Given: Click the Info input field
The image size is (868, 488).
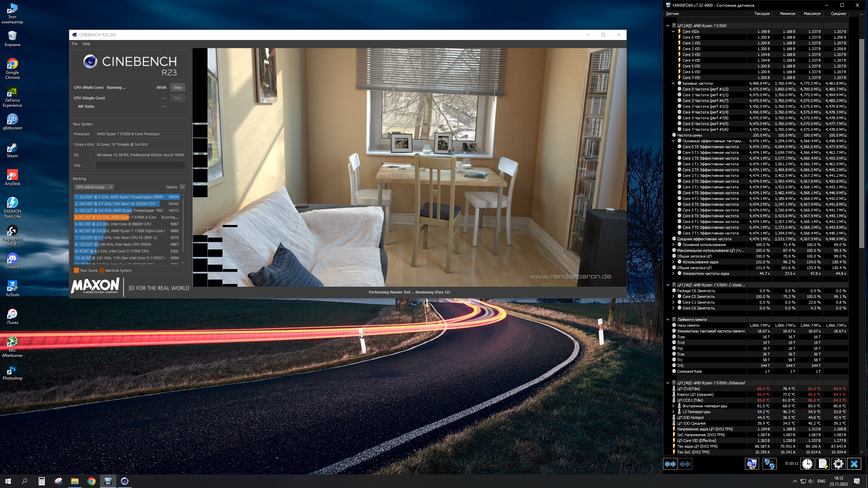Looking at the screenshot, I should click(140, 165).
